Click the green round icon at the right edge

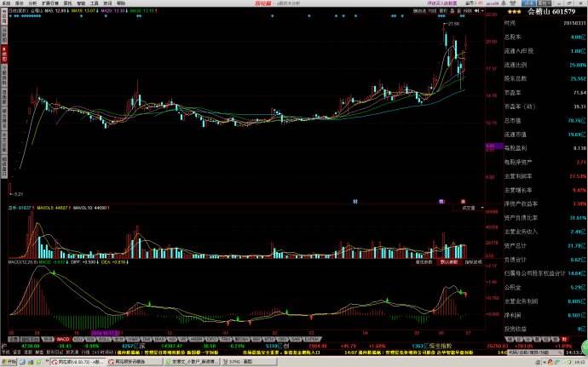click(x=585, y=347)
